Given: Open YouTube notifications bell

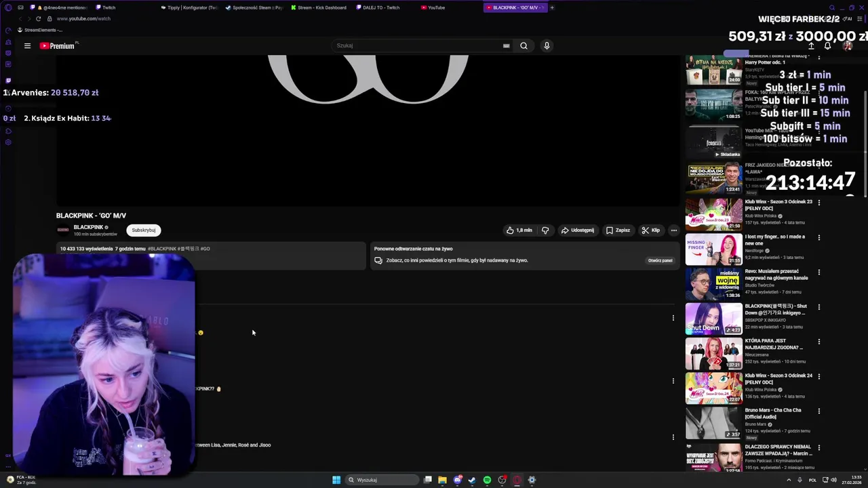Looking at the screenshot, I should 827,45.
